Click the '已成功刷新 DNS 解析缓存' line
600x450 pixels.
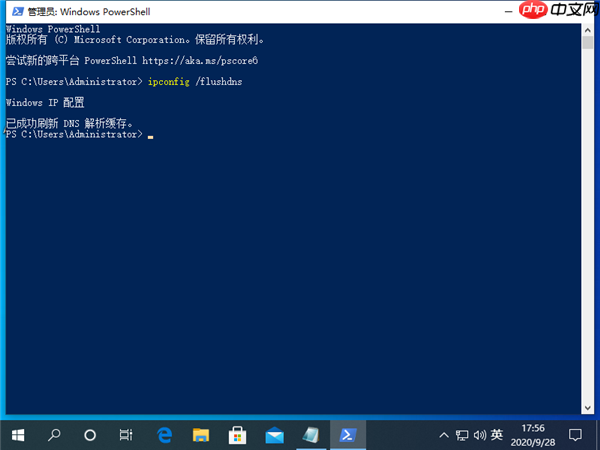tap(69, 123)
